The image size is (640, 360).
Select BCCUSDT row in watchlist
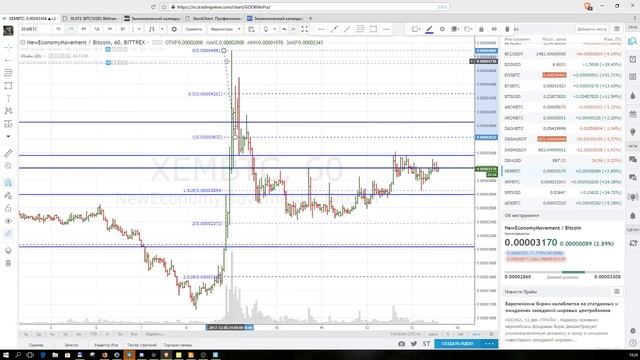coord(562,54)
